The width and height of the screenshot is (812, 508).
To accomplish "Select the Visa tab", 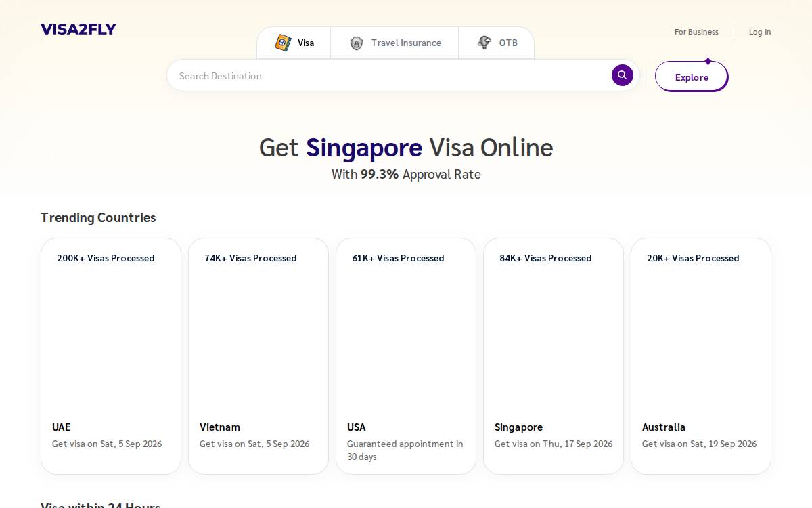I will click(x=294, y=43).
